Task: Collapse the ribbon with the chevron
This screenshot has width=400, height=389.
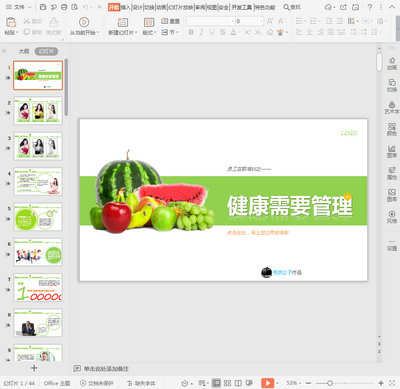Action: click(x=392, y=7)
